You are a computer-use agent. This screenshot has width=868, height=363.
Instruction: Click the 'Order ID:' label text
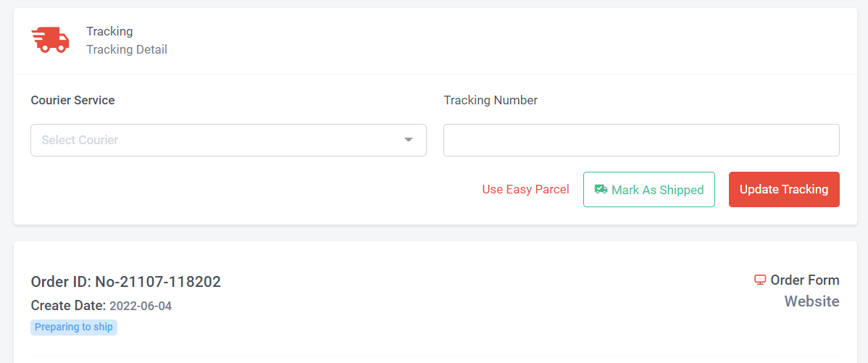(61, 282)
